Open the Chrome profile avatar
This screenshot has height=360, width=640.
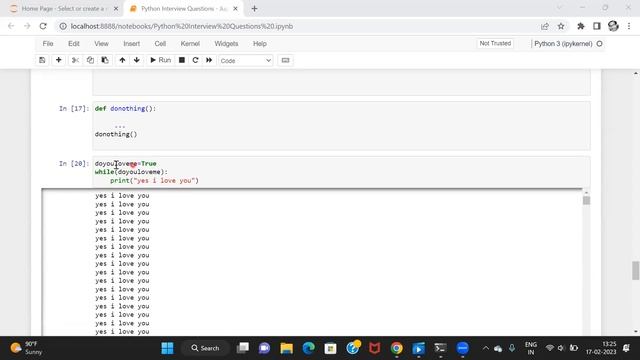(613, 26)
